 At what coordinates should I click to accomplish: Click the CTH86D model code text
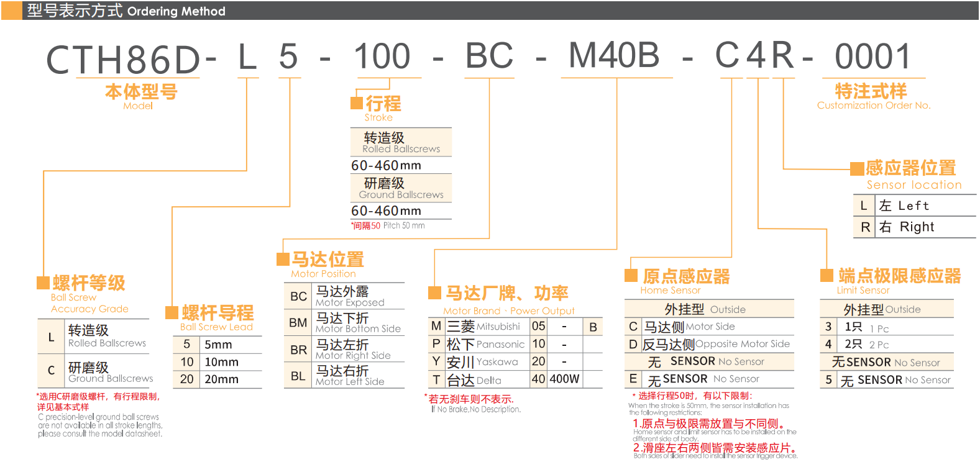[123, 60]
